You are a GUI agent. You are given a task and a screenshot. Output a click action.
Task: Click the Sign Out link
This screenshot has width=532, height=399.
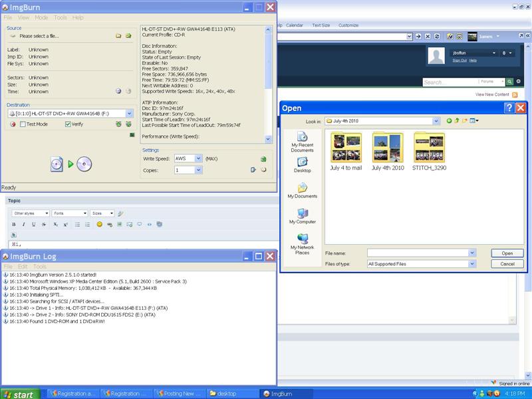tap(460, 61)
